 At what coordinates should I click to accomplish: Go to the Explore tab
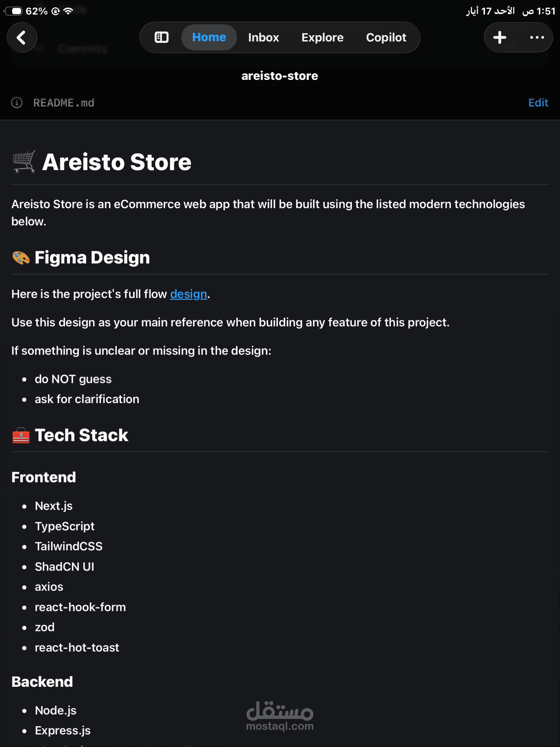click(x=322, y=37)
